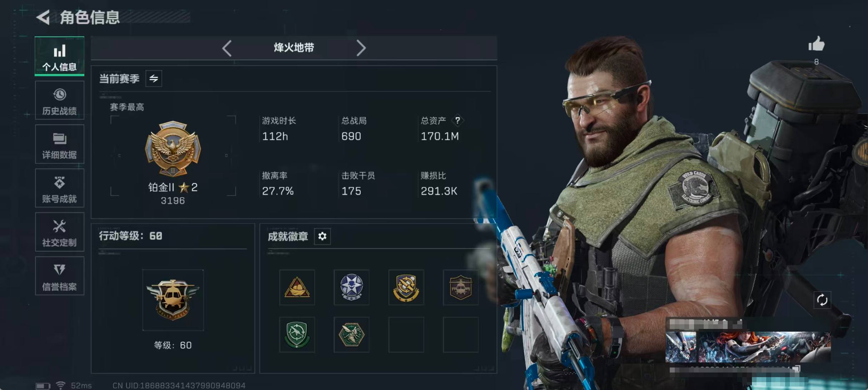
Task: Open the 信誉档案 tab
Action: (60, 276)
